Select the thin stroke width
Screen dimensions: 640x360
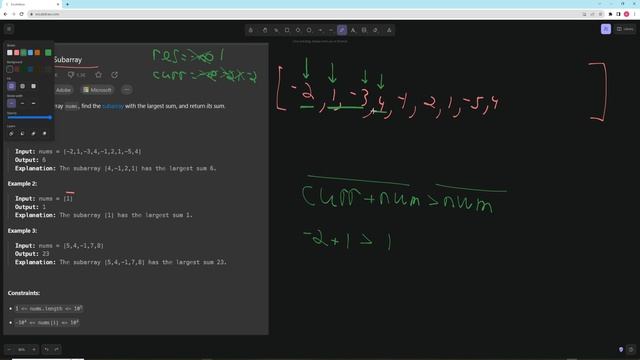point(11,103)
